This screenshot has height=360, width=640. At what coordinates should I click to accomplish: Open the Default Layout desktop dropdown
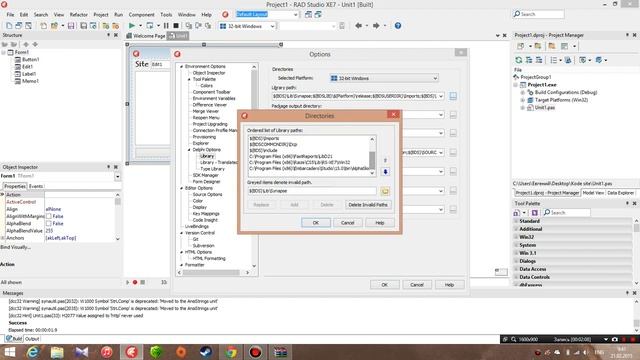coord(296,14)
